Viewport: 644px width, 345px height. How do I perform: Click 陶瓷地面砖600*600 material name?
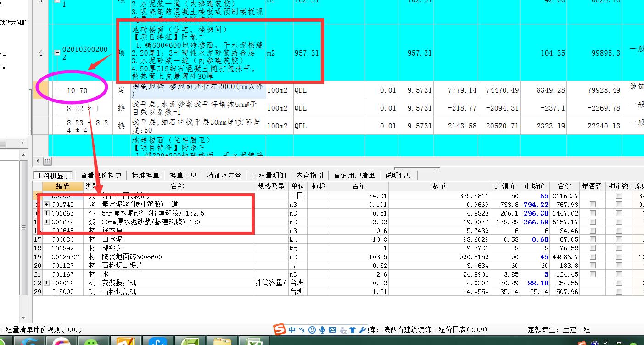[x=132, y=256]
